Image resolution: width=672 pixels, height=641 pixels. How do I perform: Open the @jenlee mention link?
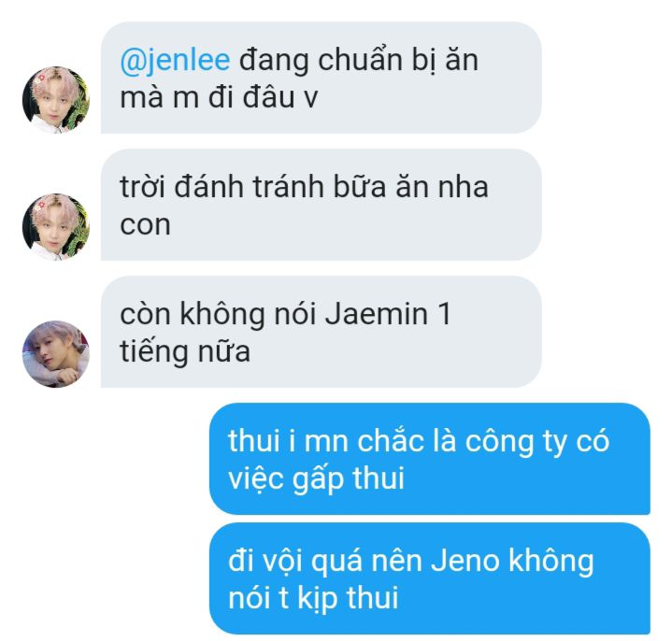tap(175, 61)
